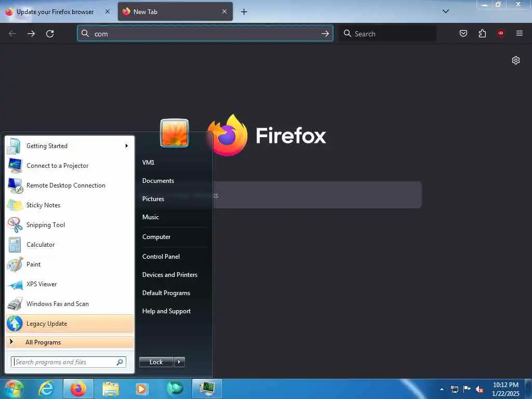Launch Windows Fax and Scan
Image resolution: width=532 pixels, height=399 pixels.
pyautogui.click(x=70, y=303)
